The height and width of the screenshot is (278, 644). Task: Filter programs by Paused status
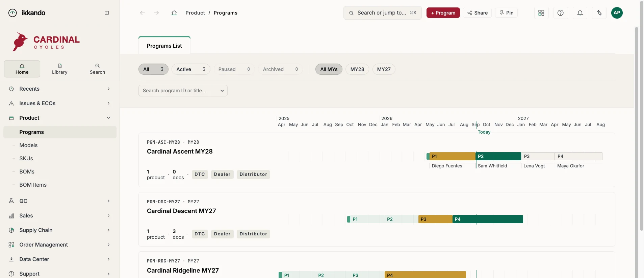click(234, 69)
